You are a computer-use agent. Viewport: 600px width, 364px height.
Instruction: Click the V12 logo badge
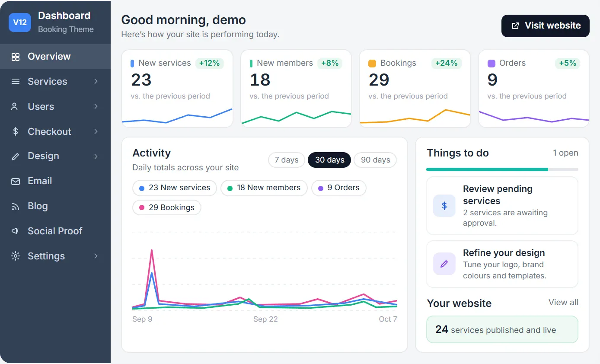[20, 22]
